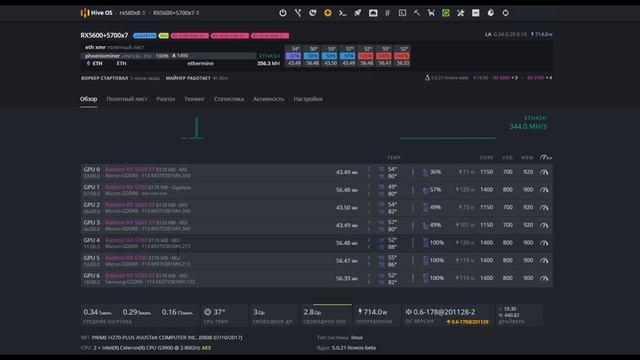Click the ETHASH 344.0 MH/s chart label
Image resolution: width=640 pixels, height=360 pixels.
(x=528, y=123)
